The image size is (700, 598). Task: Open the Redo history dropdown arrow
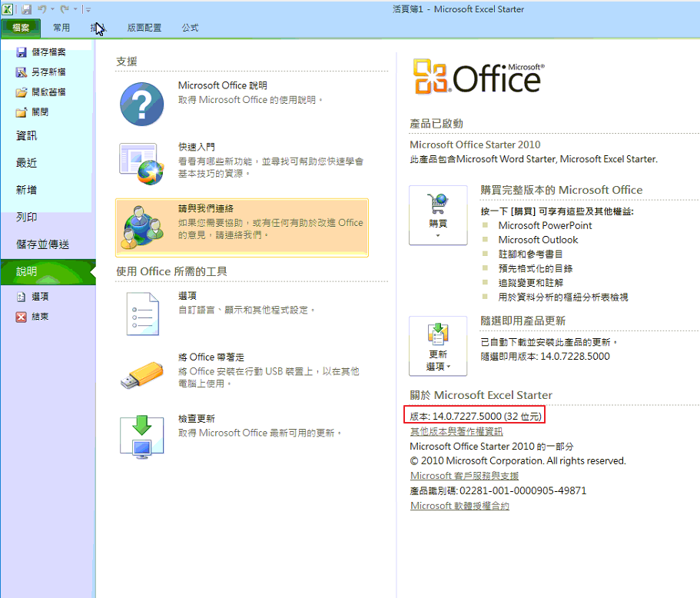coord(75,9)
